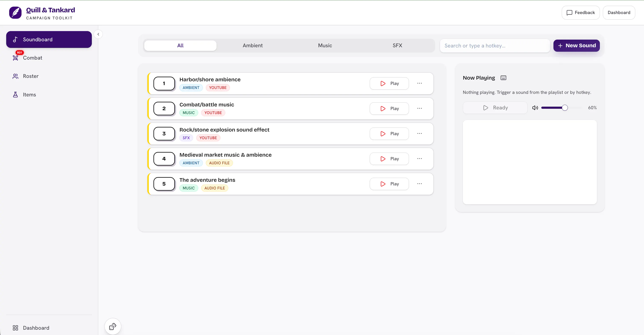The height and width of the screenshot is (335, 644).
Task: Click hotkey 2 badge for Combat/battle music
Action: click(164, 109)
